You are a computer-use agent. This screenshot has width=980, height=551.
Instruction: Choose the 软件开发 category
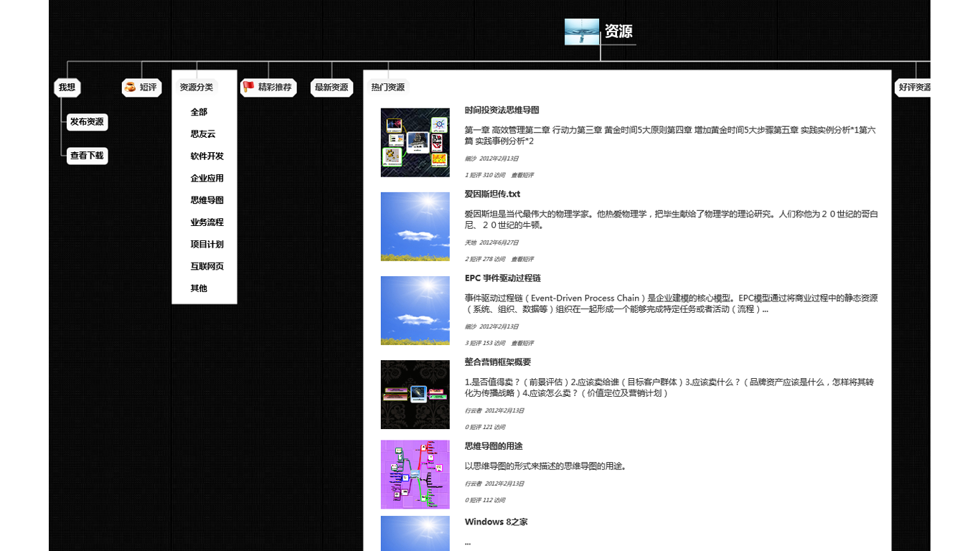tap(207, 156)
